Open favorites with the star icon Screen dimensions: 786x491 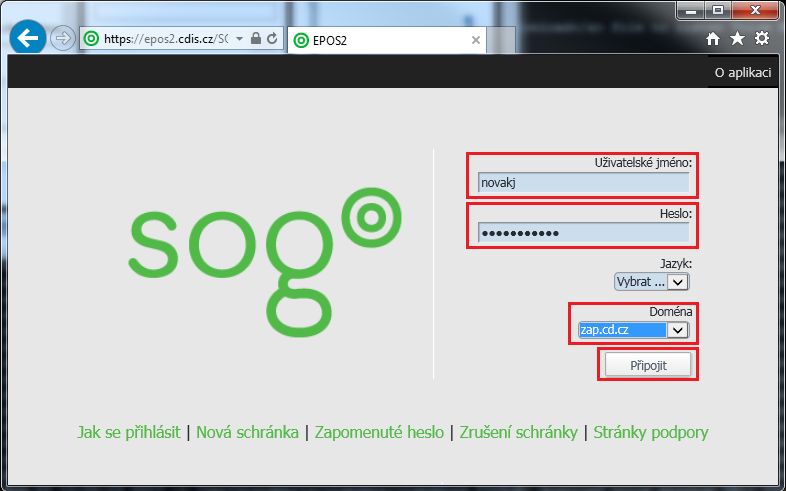(x=737, y=39)
